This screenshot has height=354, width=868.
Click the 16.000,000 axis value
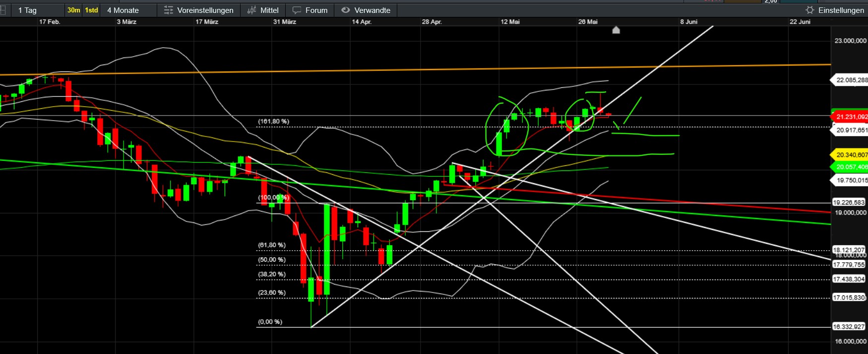(x=851, y=341)
